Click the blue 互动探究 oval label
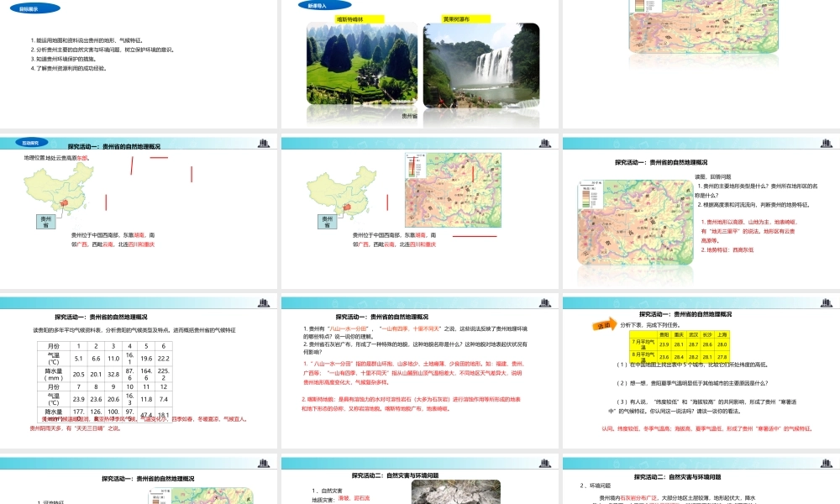The height and width of the screenshot is (504, 840). [32, 143]
